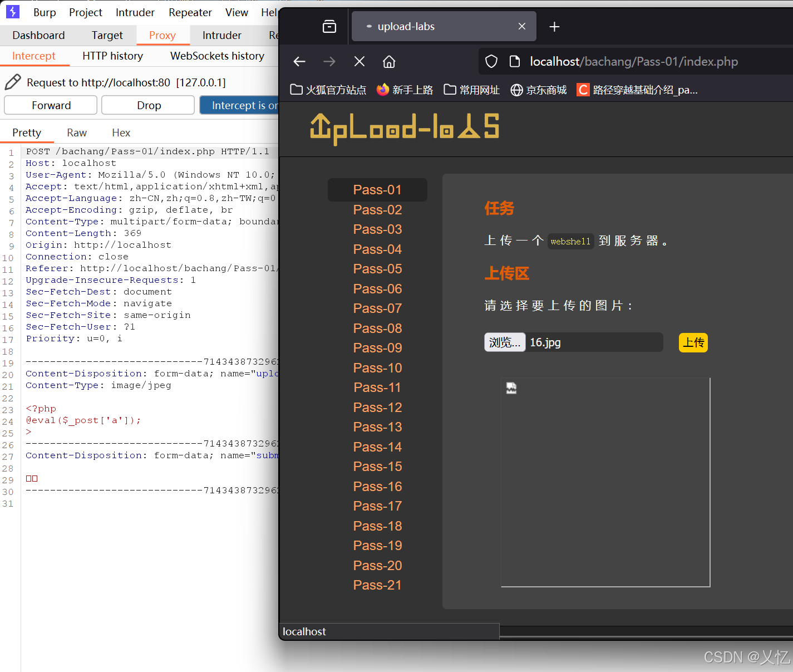Drop the intercepted request
Screen dimensions: 793x672
coord(149,105)
